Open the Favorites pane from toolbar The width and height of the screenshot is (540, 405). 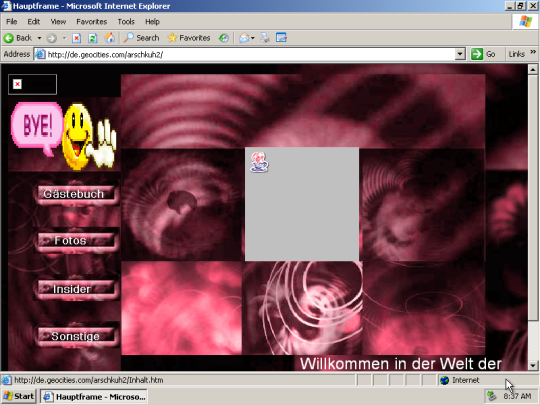(189, 38)
